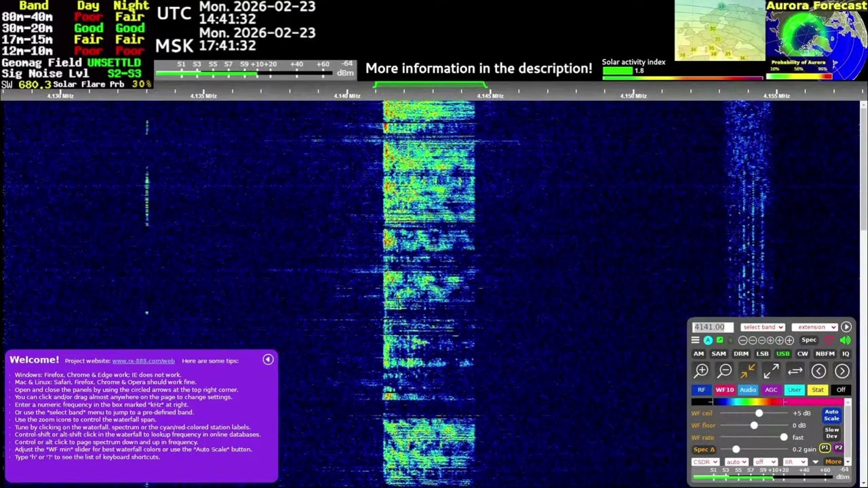Open the hamburger menu in the control panel
Image resolution: width=868 pixels, height=488 pixels.
(695, 340)
